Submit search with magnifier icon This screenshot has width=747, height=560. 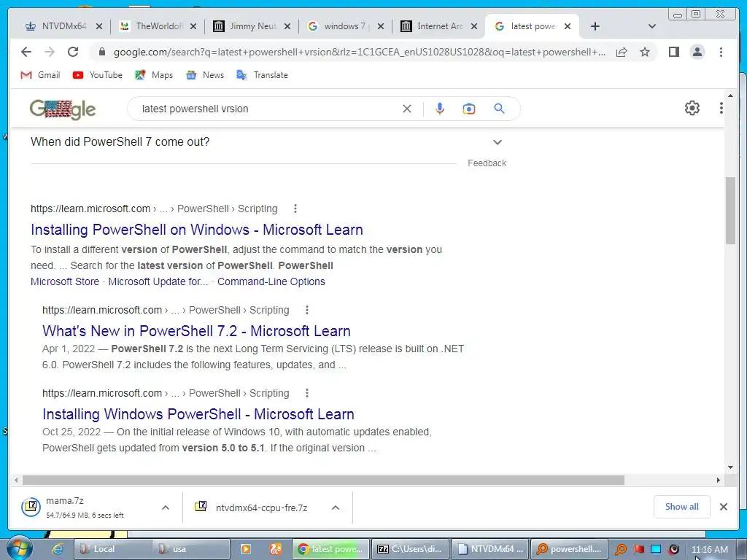click(x=499, y=109)
